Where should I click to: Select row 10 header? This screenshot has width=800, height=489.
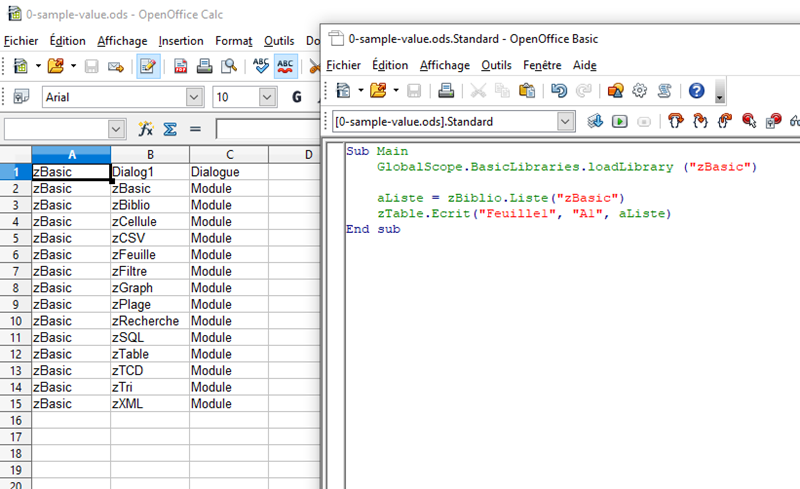16,321
